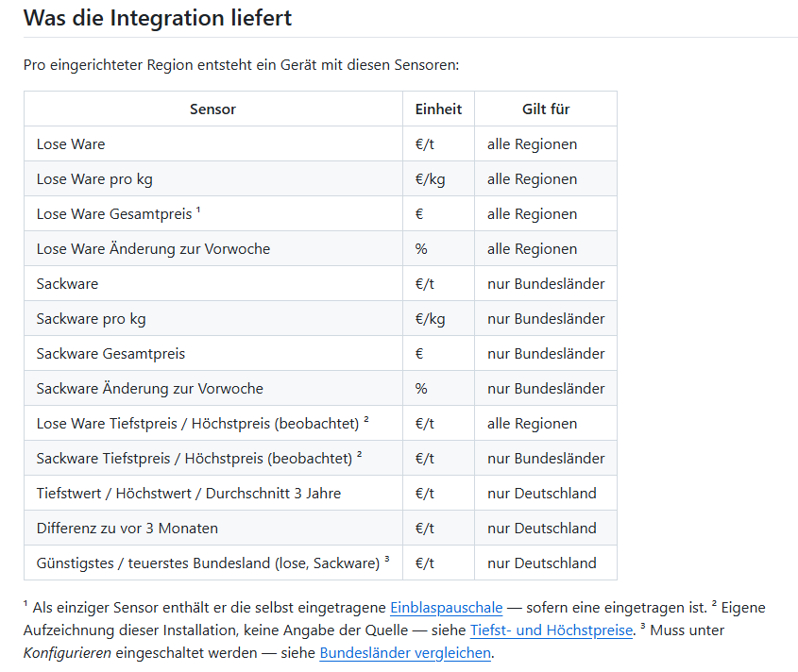
Task: Click Sackware Änderung zur Vorwoche cell
Action: pyautogui.click(x=212, y=389)
